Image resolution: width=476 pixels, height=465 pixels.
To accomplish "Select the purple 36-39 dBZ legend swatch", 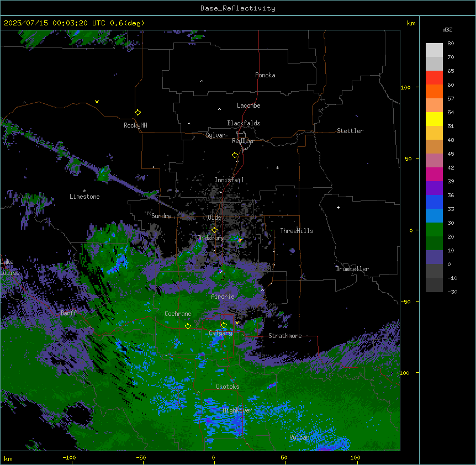I will (434, 188).
